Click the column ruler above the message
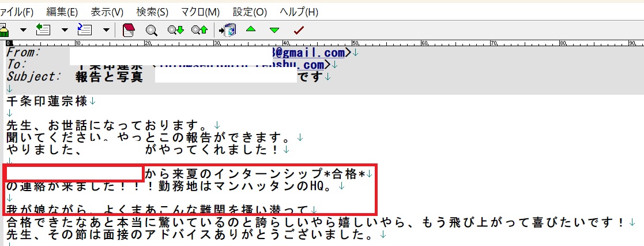This screenshot has height=246, width=644. pos(322,43)
